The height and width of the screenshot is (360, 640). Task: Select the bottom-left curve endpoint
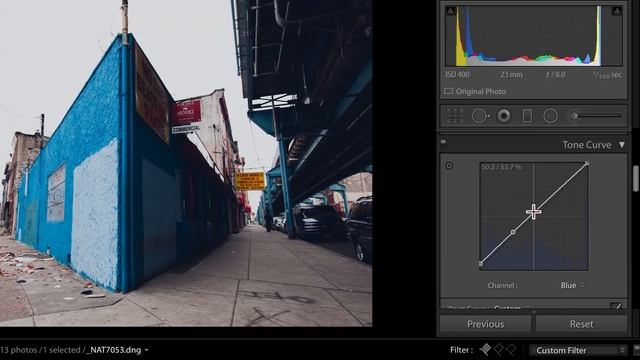[x=480, y=264]
